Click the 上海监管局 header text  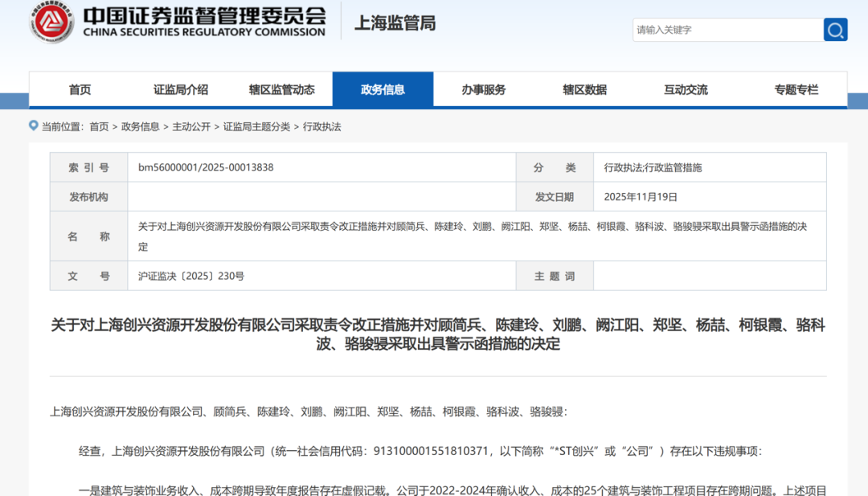click(395, 23)
